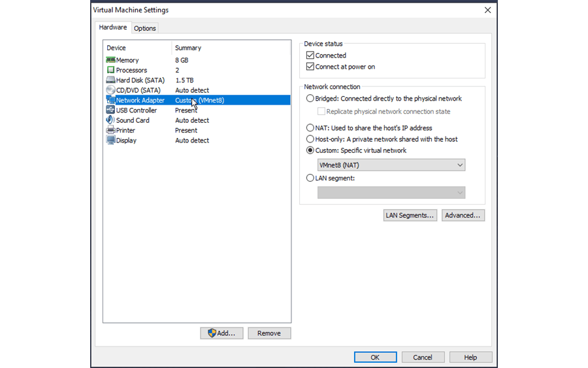
Task: Click the Display monitor icon
Action: [x=110, y=141]
